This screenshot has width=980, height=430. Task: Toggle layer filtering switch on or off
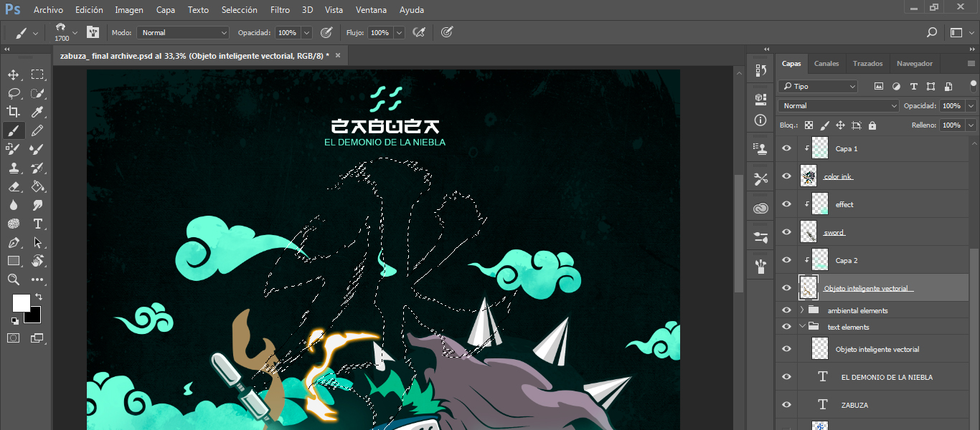point(973,86)
